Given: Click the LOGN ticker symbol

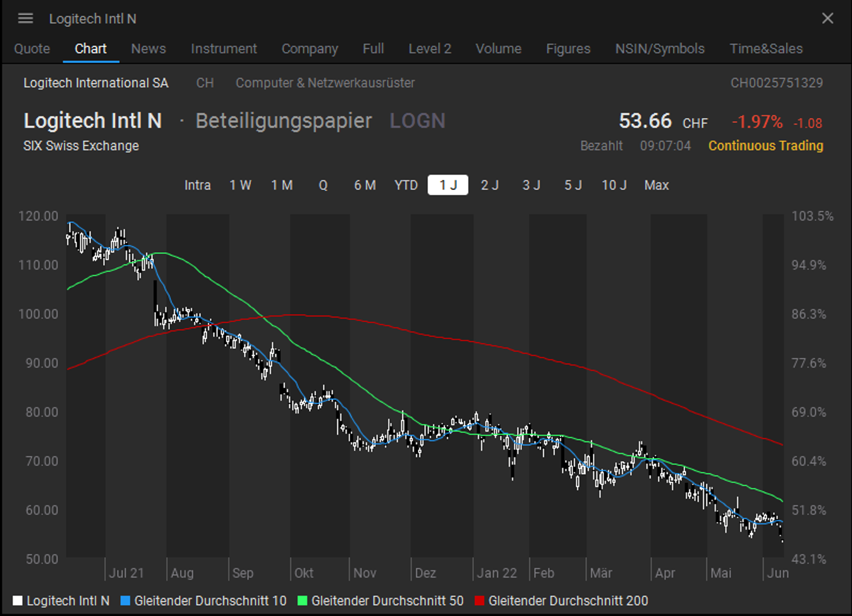Looking at the screenshot, I should tap(417, 121).
